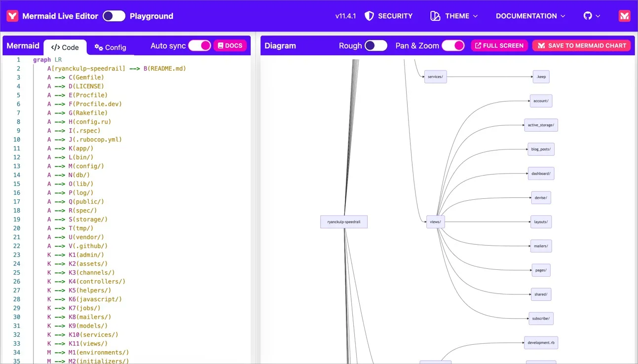Click the Mermaid logo icon in header
638x364 pixels.
pyautogui.click(x=12, y=16)
